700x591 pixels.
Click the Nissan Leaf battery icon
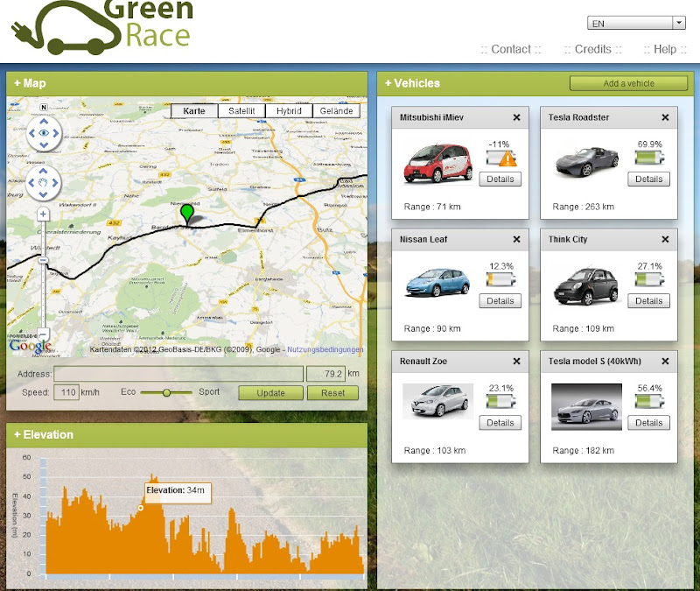point(500,279)
